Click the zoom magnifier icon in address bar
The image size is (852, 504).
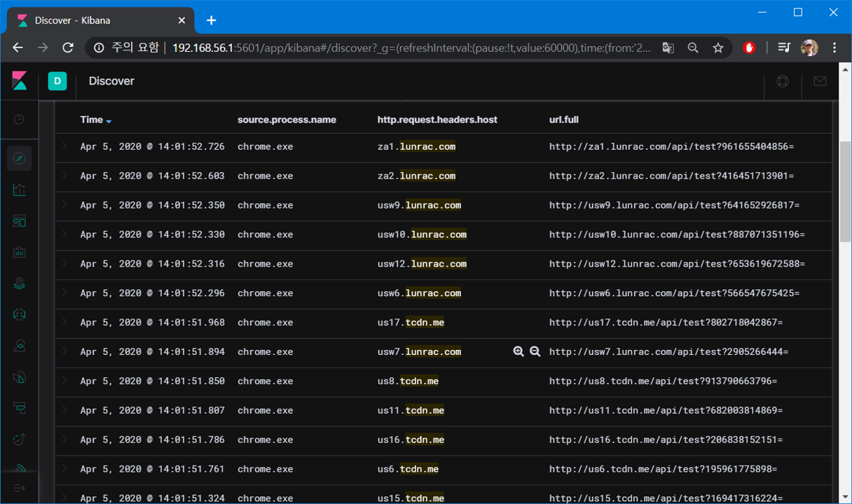[x=693, y=48]
